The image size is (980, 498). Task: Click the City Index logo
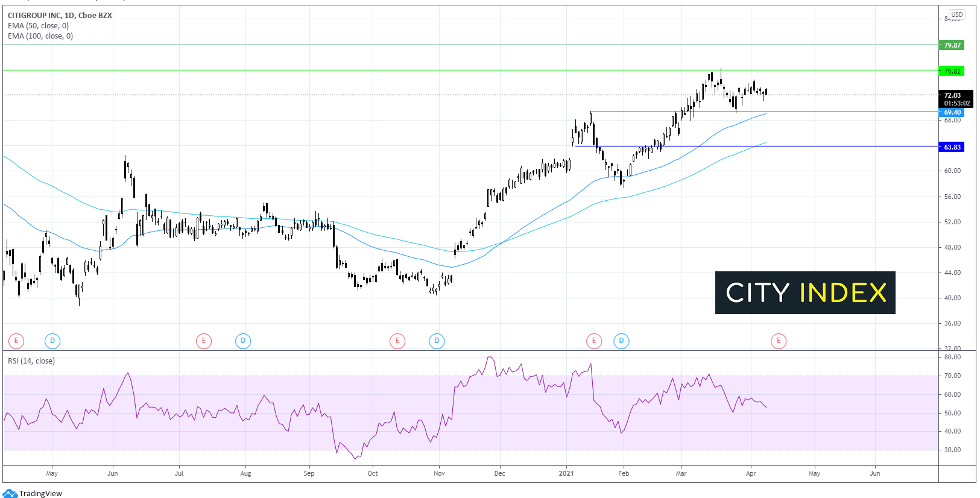pyautogui.click(x=805, y=293)
